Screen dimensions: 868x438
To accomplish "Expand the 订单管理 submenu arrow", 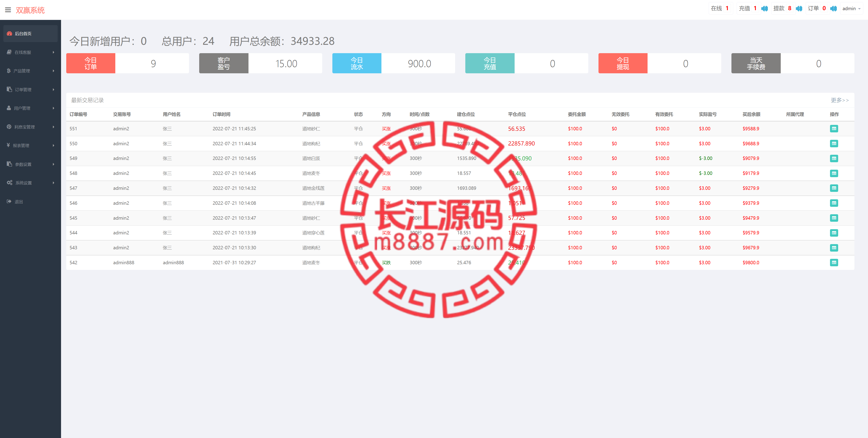I will click(54, 89).
